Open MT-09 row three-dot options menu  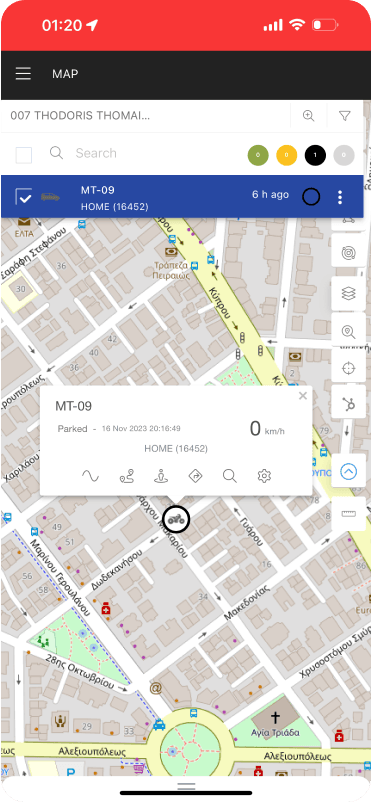[340, 197]
